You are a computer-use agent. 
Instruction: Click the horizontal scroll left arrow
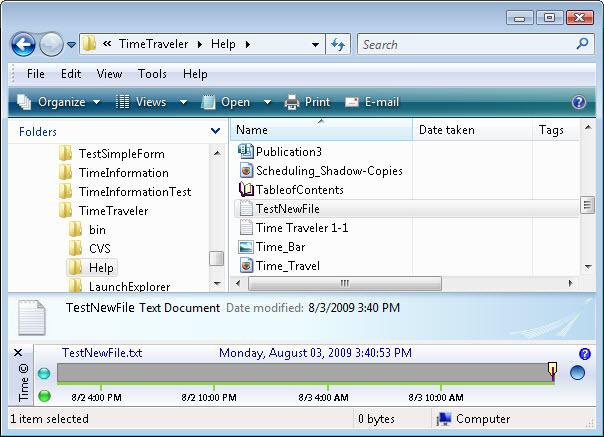coord(238,283)
